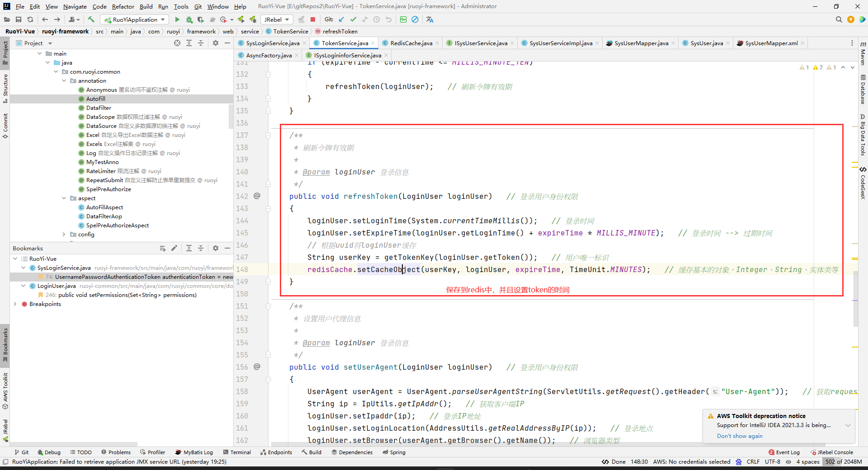This screenshot has height=470, width=868.
Task: Debug with JRebel rocket-bug icon
Action: tap(253, 19)
